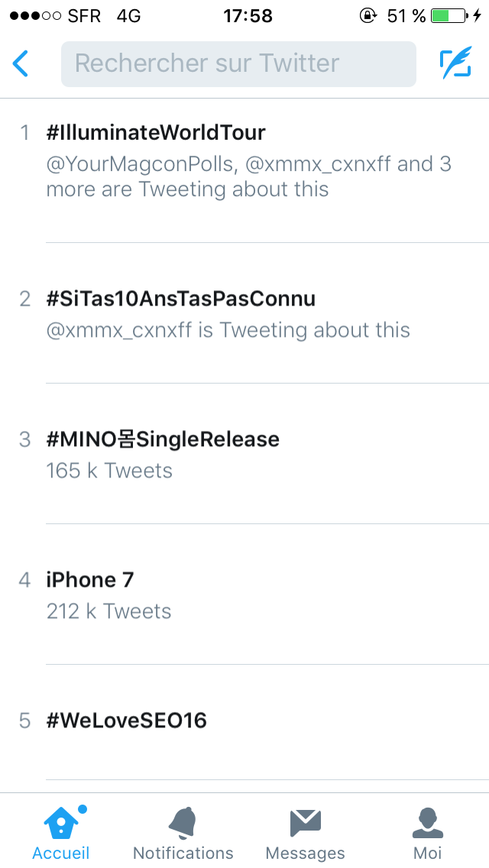
Task: Switch to the Notifications tab label
Action: coord(183,853)
